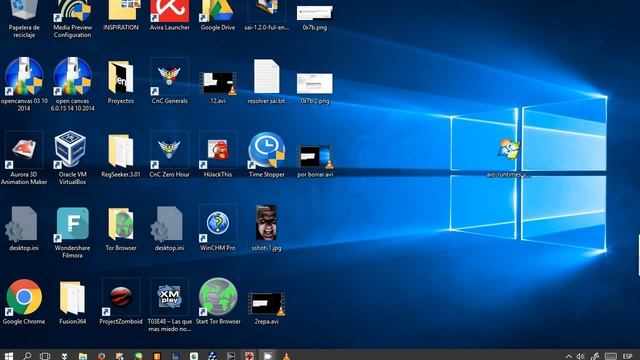Image resolution: width=640 pixels, height=360 pixels.
Task: Select opencanvas 03 10 2014 shortcut
Action: click(24, 84)
